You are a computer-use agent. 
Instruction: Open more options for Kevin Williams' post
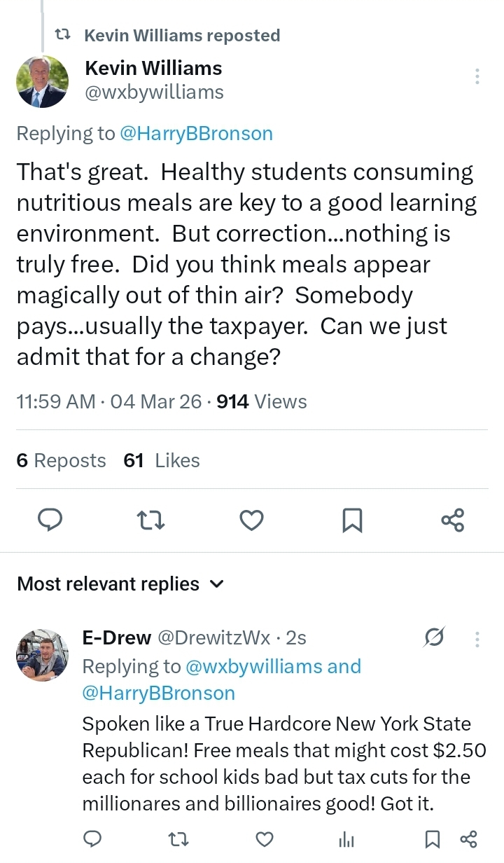pos(477,76)
